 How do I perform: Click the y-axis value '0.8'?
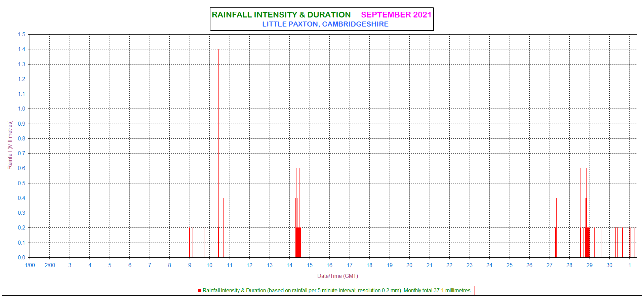(22, 138)
